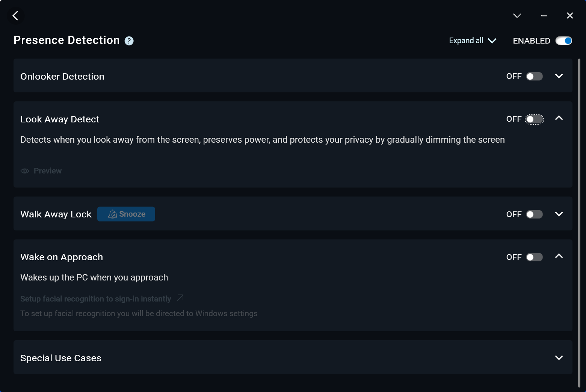The image size is (586, 392).
Task: Click the vertical scrollbar
Action: 579,222
